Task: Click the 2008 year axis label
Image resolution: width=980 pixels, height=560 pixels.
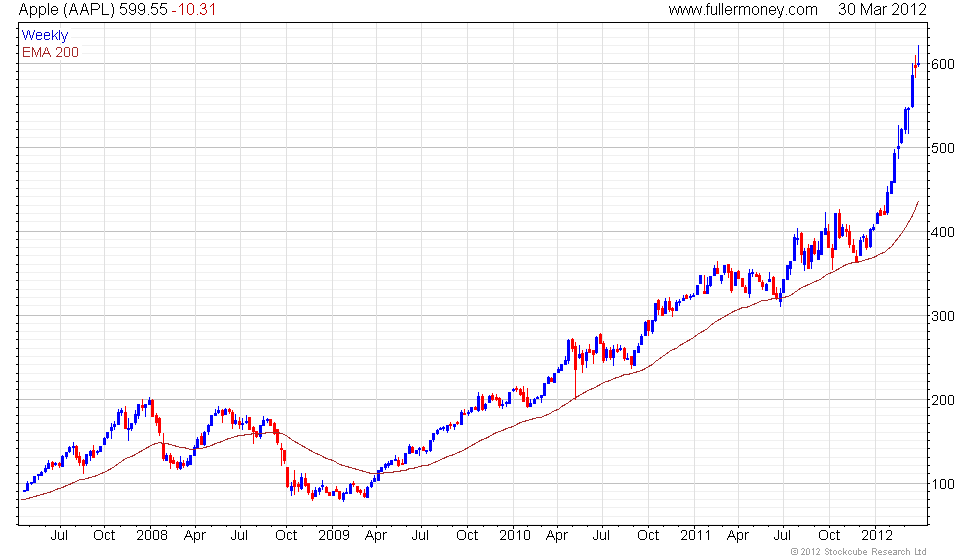Action: [152, 535]
